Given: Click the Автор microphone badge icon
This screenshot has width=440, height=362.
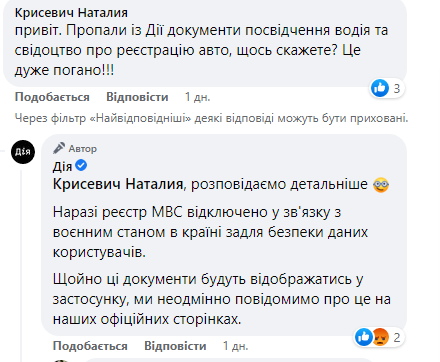Looking at the screenshot, I should pos(59,148).
